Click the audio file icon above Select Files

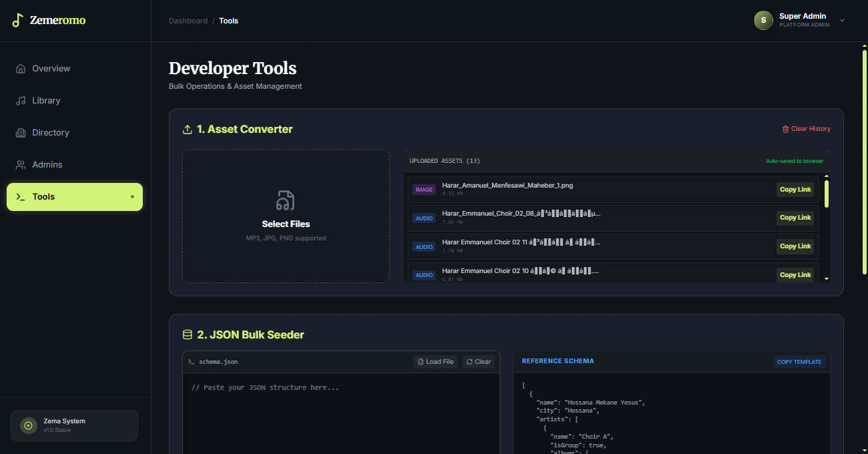click(x=286, y=200)
